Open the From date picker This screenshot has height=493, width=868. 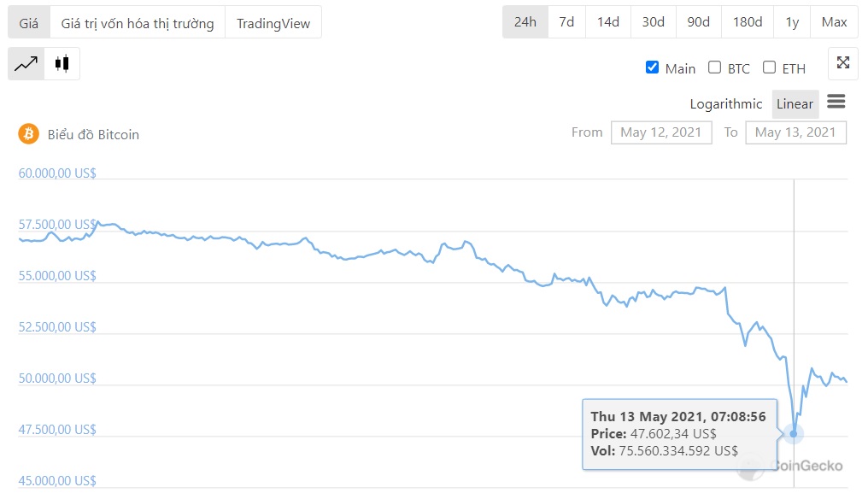pos(660,132)
